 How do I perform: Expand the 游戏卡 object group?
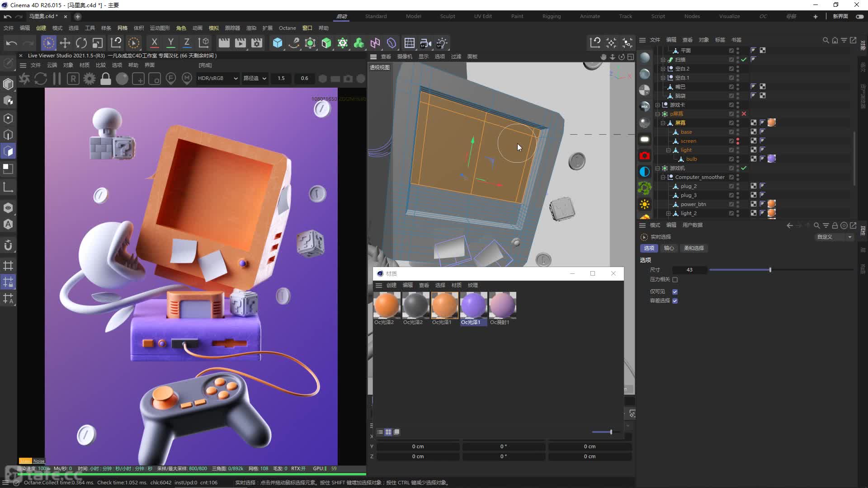pyautogui.click(x=657, y=105)
